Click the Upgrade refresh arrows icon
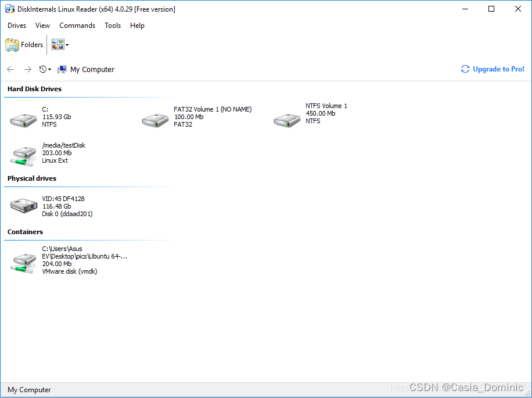532x398 pixels. pos(465,69)
